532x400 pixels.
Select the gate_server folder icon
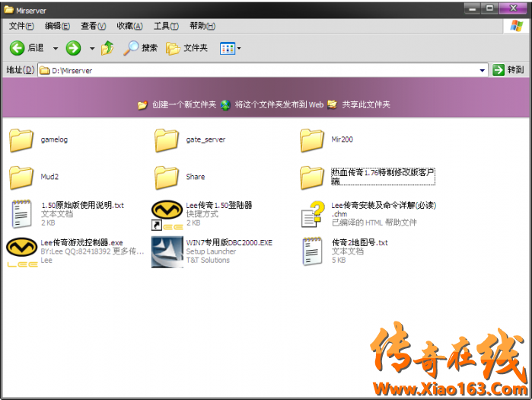pos(166,140)
